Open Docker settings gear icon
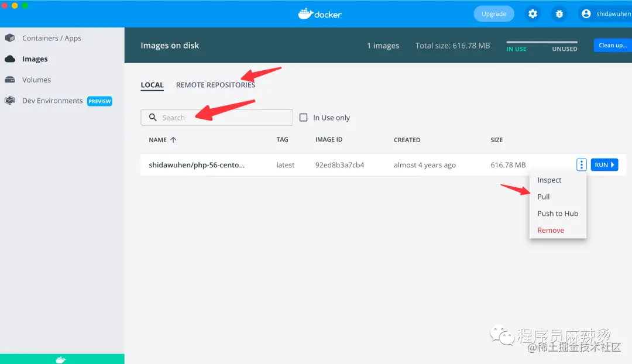Image resolution: width=632 pixels, height=364 pixels. click(x=533, y=13)
